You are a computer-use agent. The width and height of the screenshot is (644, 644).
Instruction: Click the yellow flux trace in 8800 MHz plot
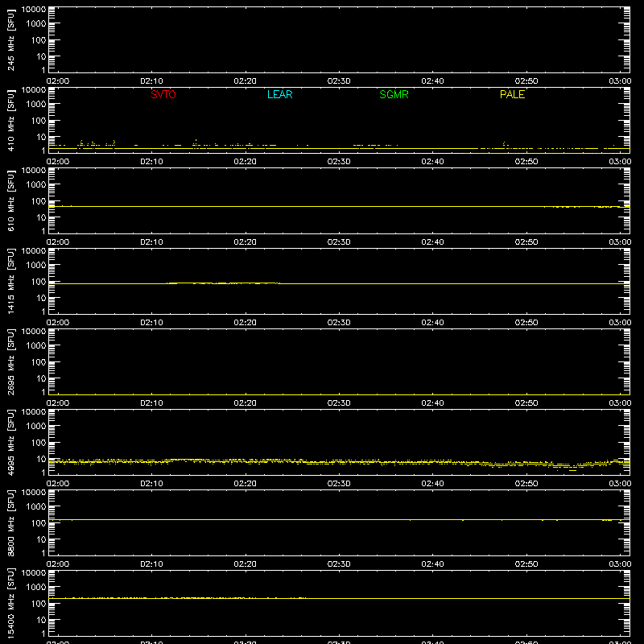point(339,519)
